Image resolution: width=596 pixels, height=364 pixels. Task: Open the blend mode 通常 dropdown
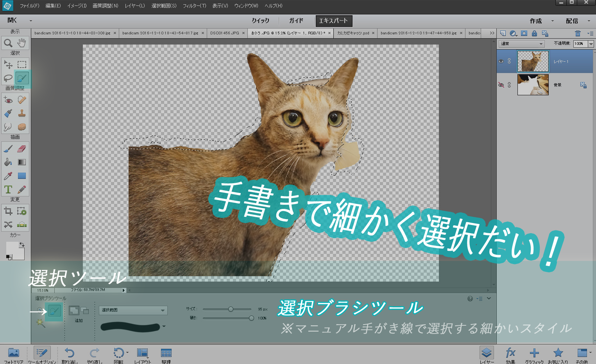[521, 44]
